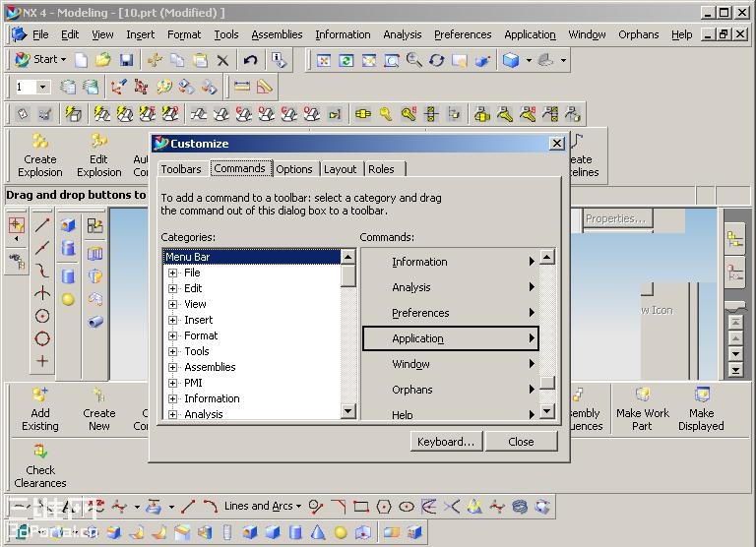The height and width of the screenshot is (547, 756).
Task: Click the cone icon in bottom toolbar
Action: click(x=317, y=532)
